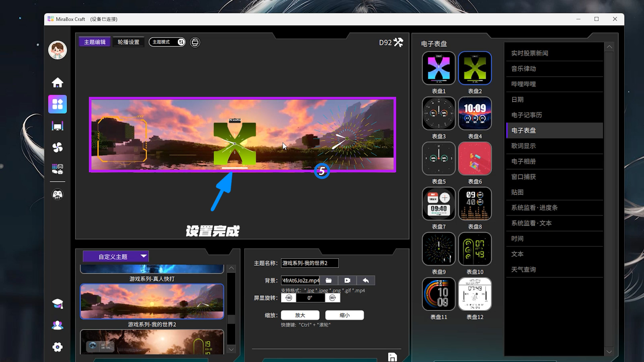Click the 缩小 zoom out button
This screenshot has width=644, height=362.
[x=344, y=315]
